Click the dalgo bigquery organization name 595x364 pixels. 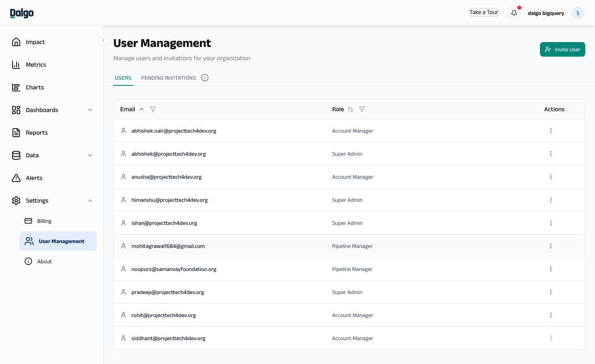[x=546, y=13]
